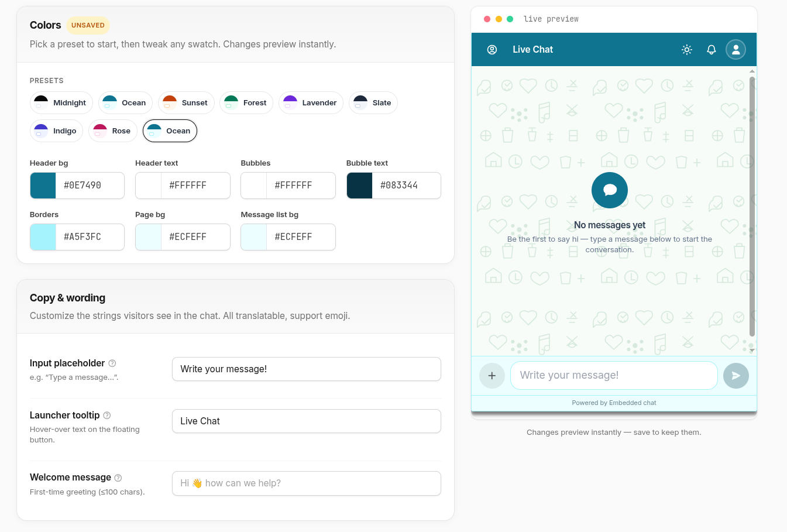Viewport: 787px width, 532px height.
Task: Open the Bubble text color swatch
Action: pos(360,186)
